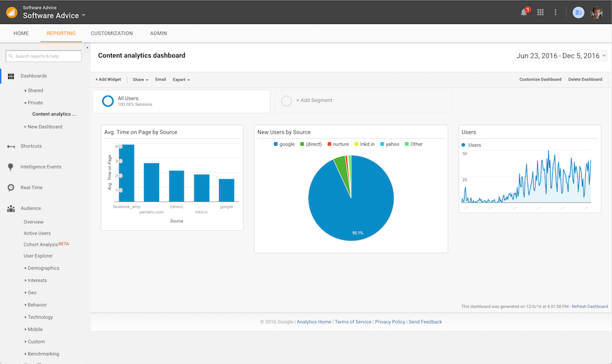Click the Customize Dashboard button
The width and height of the screenshot is (612, 364).
click(x=540, y=80)
